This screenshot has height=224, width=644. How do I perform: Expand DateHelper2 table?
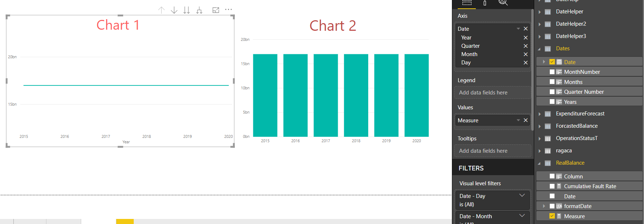click(x=540, y=24)
